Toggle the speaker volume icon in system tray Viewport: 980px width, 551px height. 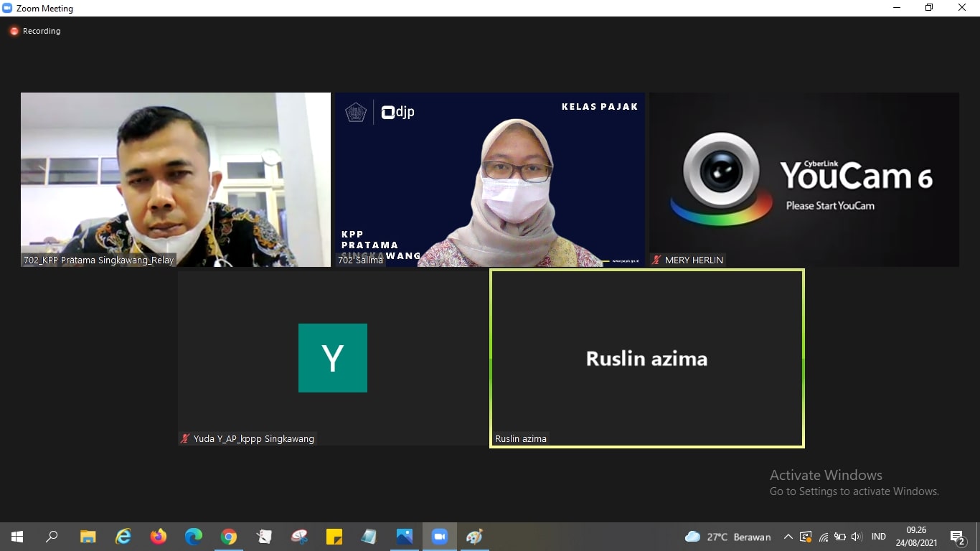coord(856,537)
